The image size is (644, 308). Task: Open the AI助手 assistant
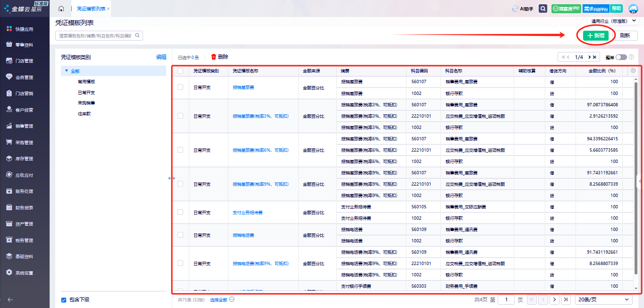pos(523,9)
